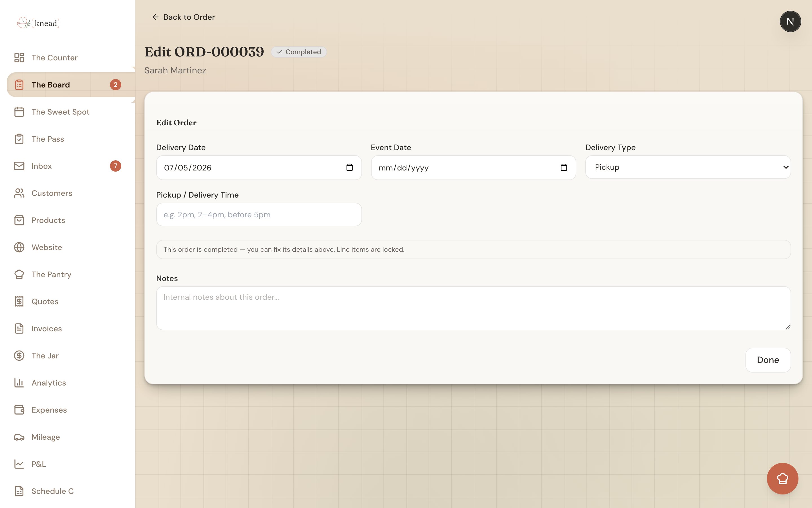
Task: Click the Notes textarea resize handle
Action: coord(788,327)
